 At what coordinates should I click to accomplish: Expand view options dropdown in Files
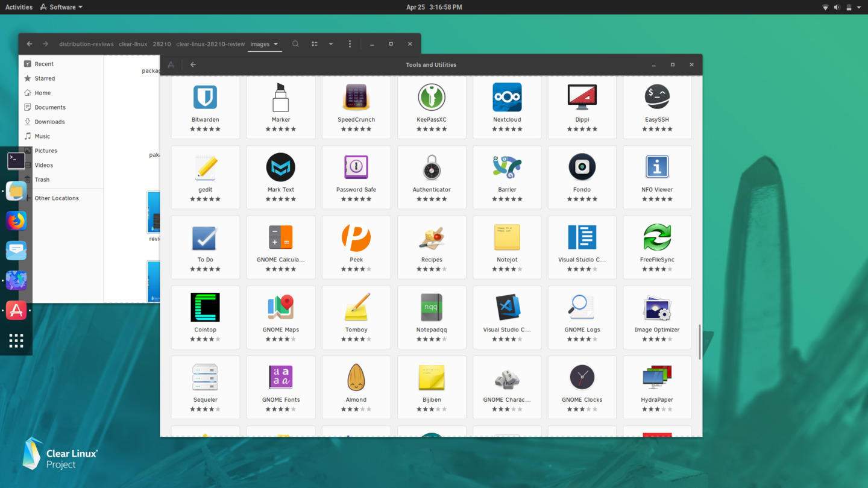[331, 44]
